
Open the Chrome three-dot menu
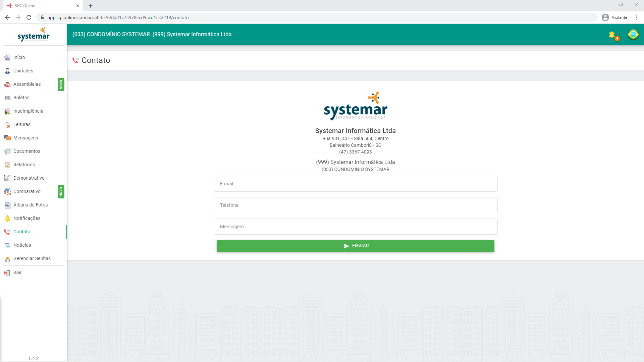point(637,17)
